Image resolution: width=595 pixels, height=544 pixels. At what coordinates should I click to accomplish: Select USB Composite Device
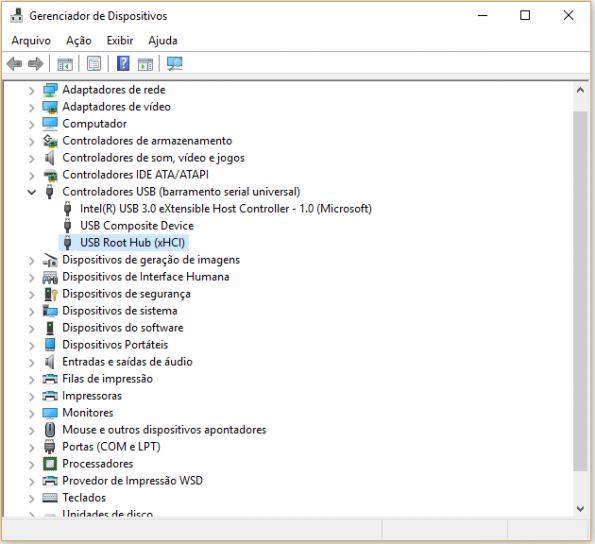pyautogui.click(x=137, y=226)
